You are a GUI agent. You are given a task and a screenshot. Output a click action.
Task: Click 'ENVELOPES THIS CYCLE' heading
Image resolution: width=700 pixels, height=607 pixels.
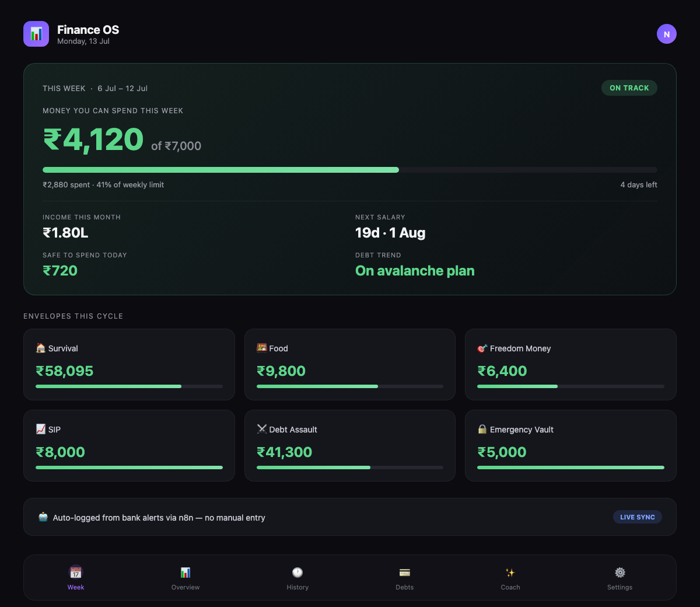click(73, 316)
